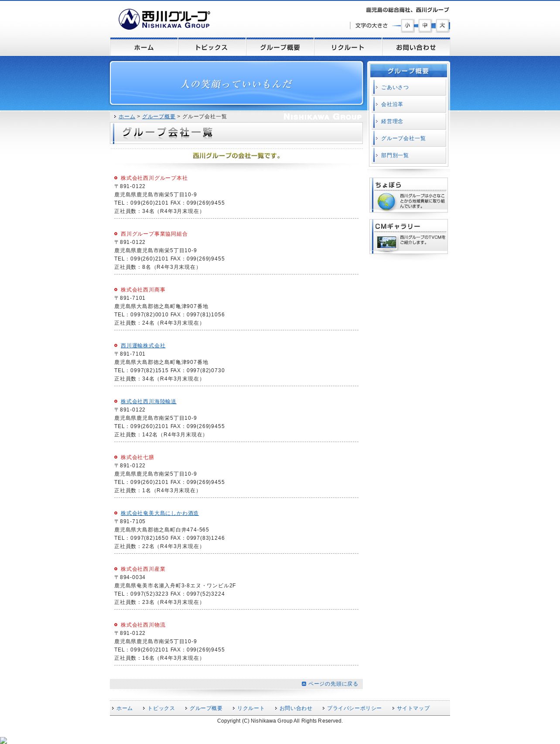This screenshot has width=560, height=744.
Task: Click the arrow icon beside ページの先頭に戻る
Action: coord(304,684)
